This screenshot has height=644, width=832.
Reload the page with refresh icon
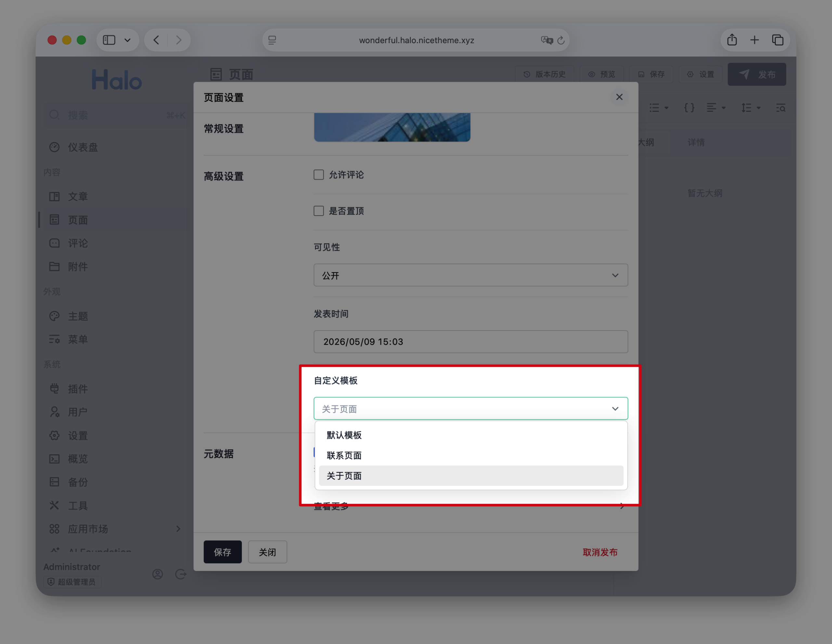[561, 40]
